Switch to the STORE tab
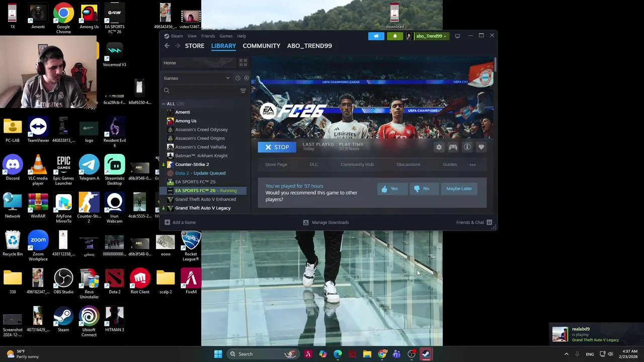 (x=195, y=46)
